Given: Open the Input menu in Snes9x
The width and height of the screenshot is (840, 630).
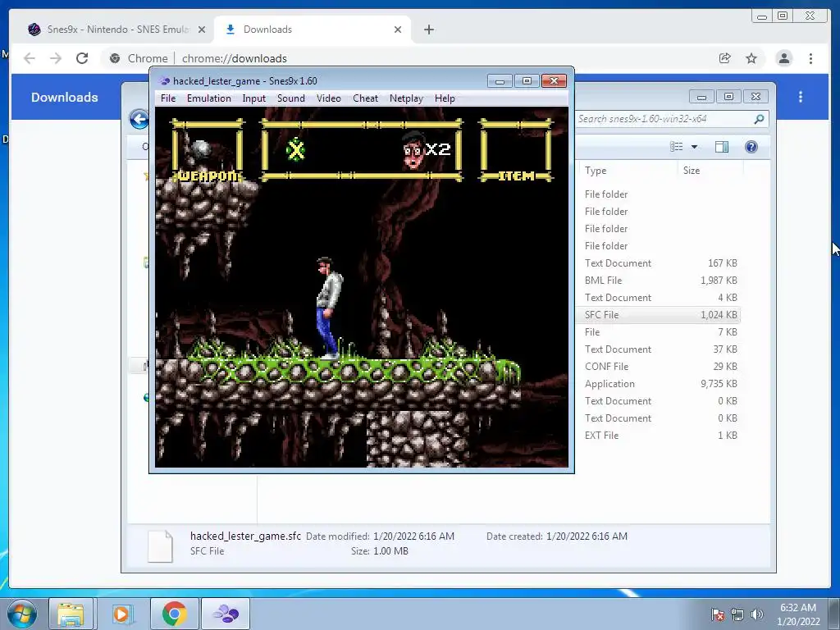Looking at the screenshot, I should click(x=254, y=98).
